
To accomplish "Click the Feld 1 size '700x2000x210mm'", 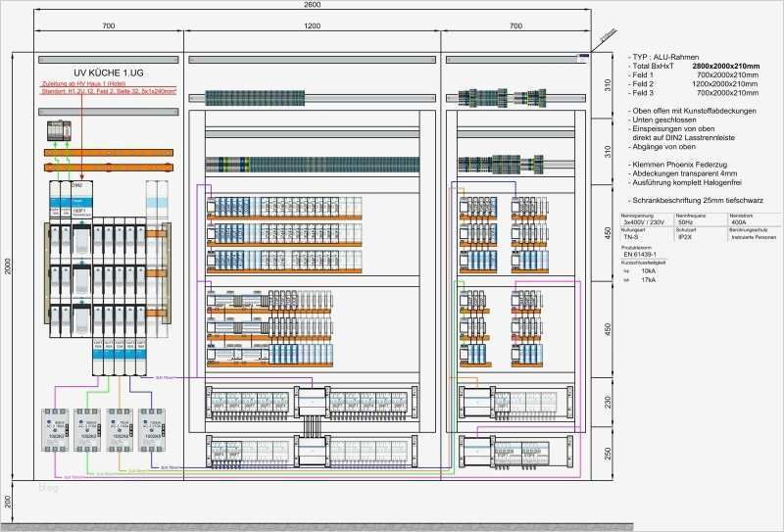I will click(x=727, y=75).
